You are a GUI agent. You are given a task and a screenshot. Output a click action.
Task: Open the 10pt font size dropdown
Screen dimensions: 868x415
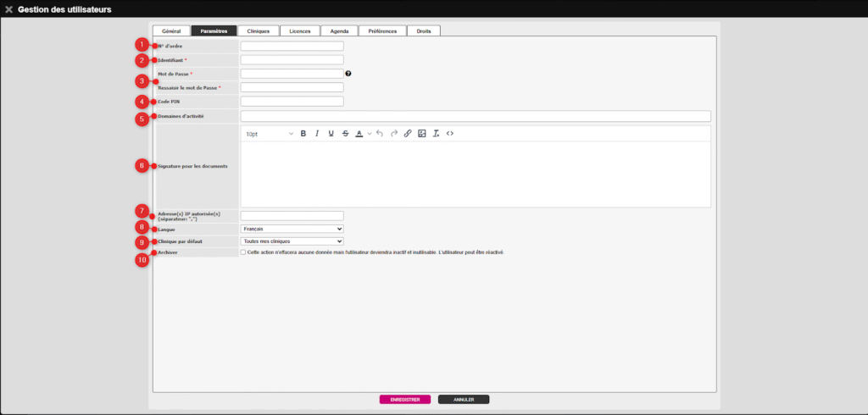[x=269, y=134]
